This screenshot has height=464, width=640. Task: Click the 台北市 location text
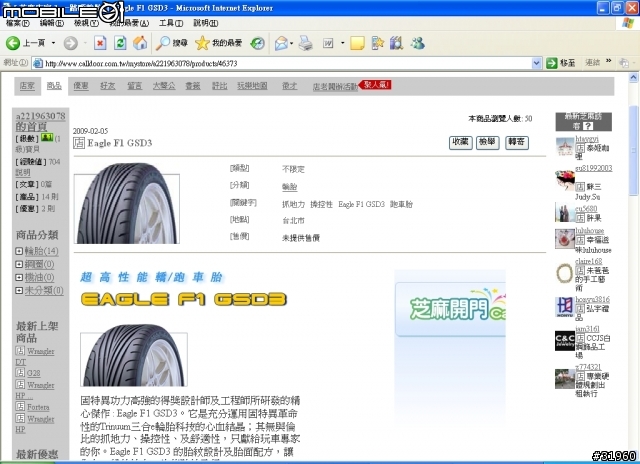293,221
